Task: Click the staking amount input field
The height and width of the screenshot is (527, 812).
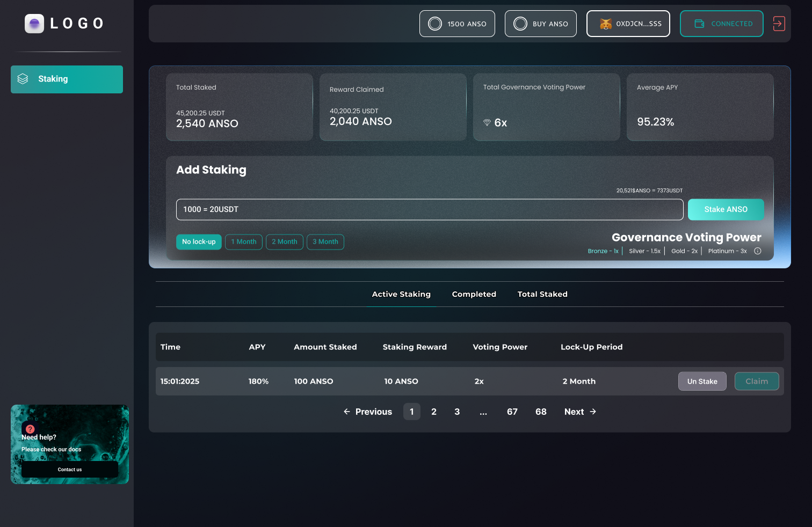Action: (430, 209)
